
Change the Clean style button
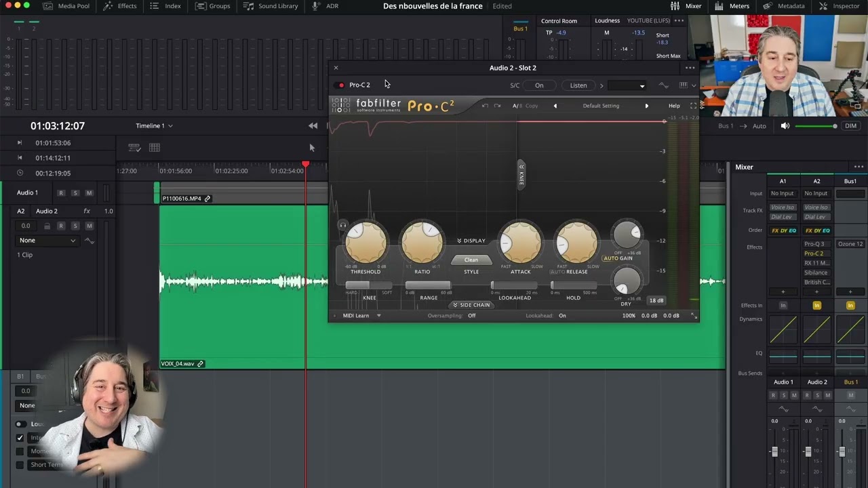[471, 260]
